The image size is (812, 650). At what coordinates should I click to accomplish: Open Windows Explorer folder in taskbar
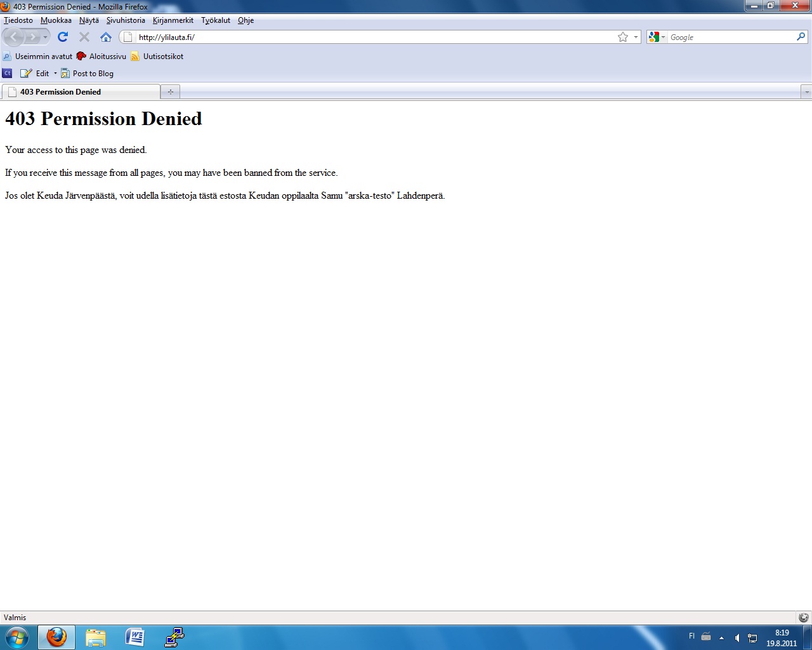click(96, 637)
